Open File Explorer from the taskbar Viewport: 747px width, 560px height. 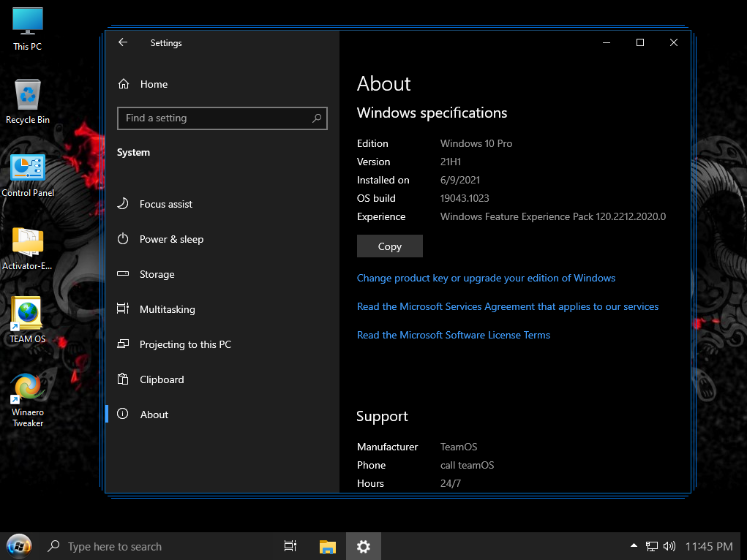327,546
